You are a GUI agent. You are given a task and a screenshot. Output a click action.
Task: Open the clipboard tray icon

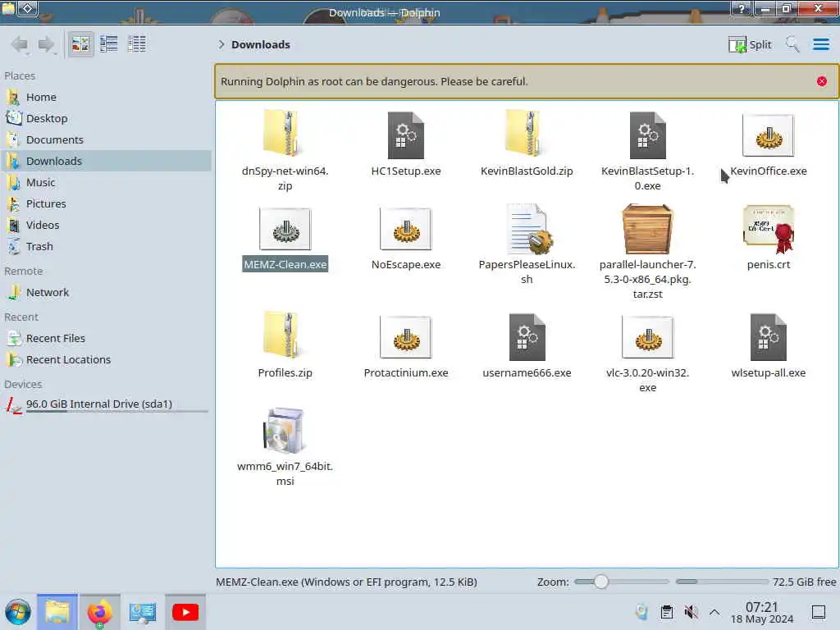(666, 612)
